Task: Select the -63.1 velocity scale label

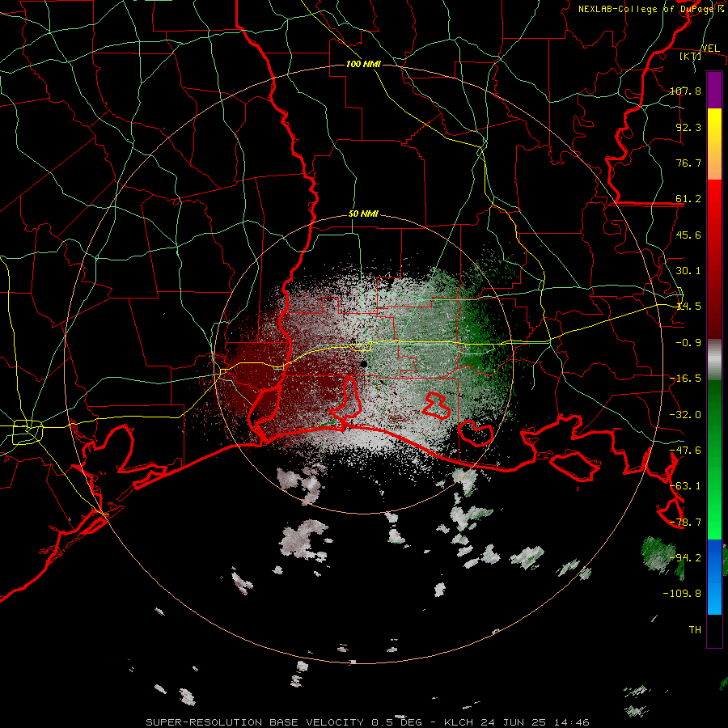Action: pos(685,486)
